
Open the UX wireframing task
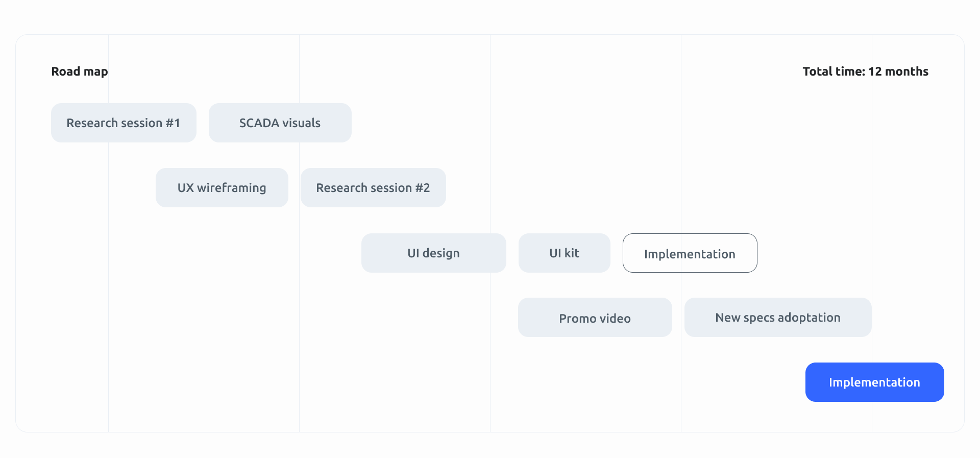pos(222,188)
